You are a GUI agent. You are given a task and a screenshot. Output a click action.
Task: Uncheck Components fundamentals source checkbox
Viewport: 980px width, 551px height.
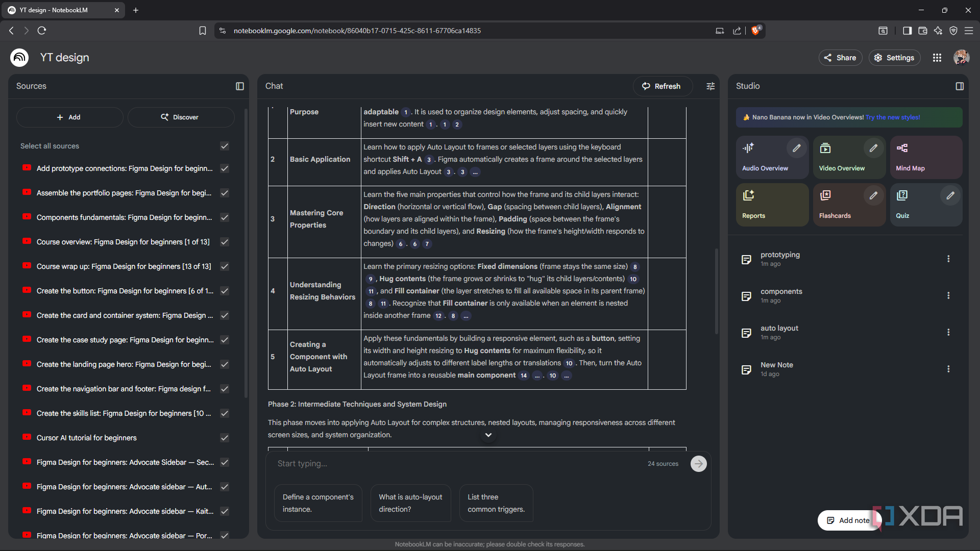(225, 217)
